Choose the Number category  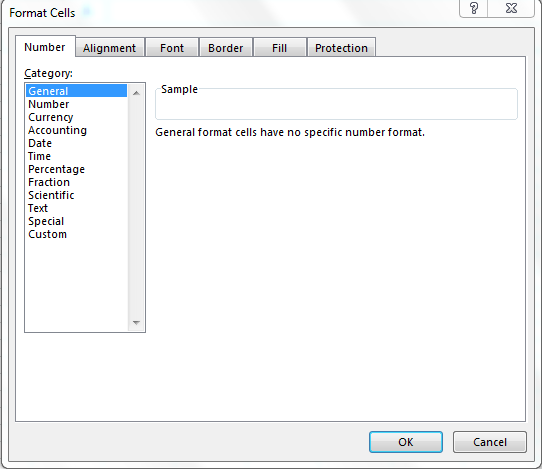click(x=49, y=104)
